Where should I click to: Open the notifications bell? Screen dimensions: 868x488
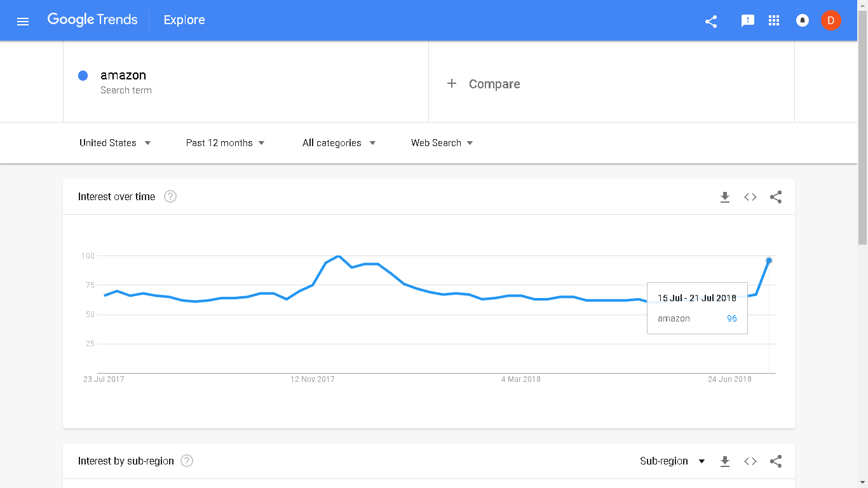pyautogui.click(x=803, y=21)
